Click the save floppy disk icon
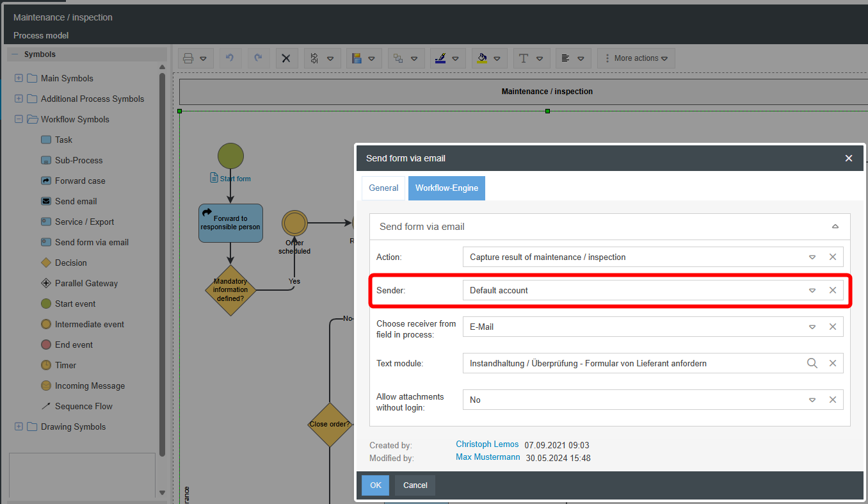 tap(358, 58)
